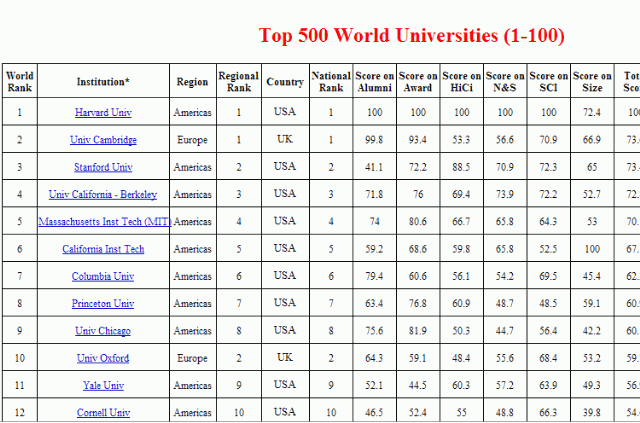This screenshot has height=423, width=640.
Task: Open the Yale Univ link
Action: pos(103,385)
